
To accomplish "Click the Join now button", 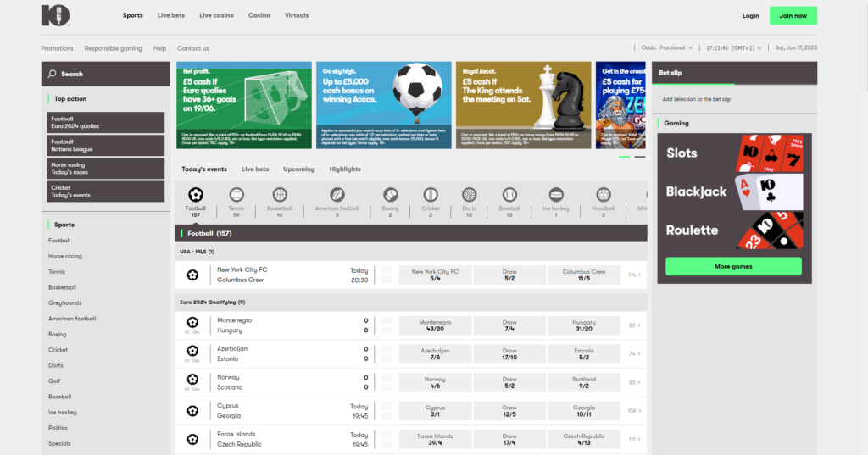I will [793, 15].
